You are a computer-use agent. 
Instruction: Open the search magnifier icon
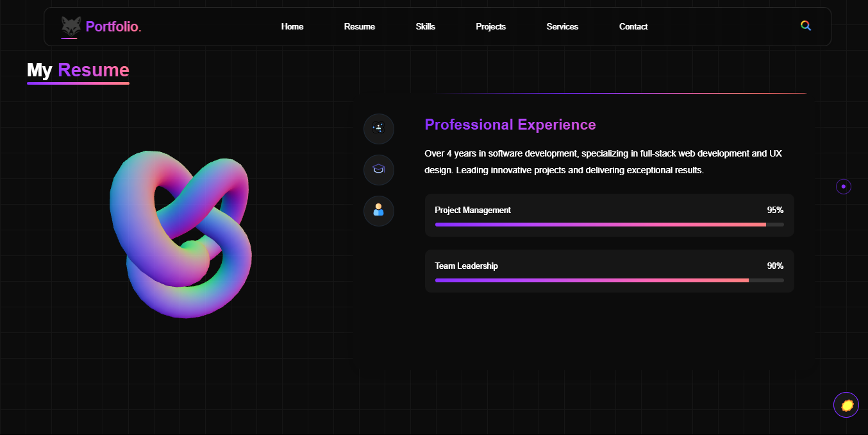click(806, 26)
